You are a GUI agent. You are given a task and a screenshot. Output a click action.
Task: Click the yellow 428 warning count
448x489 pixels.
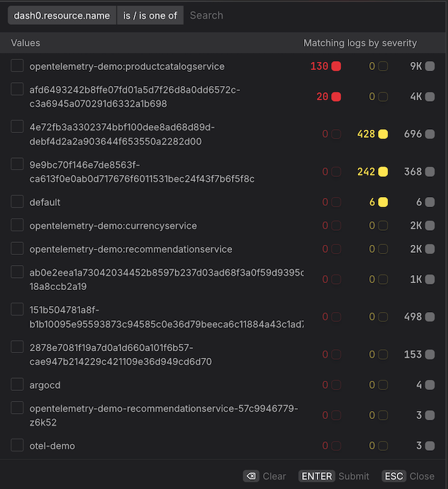pyautogui.click(x=366, y=134)
